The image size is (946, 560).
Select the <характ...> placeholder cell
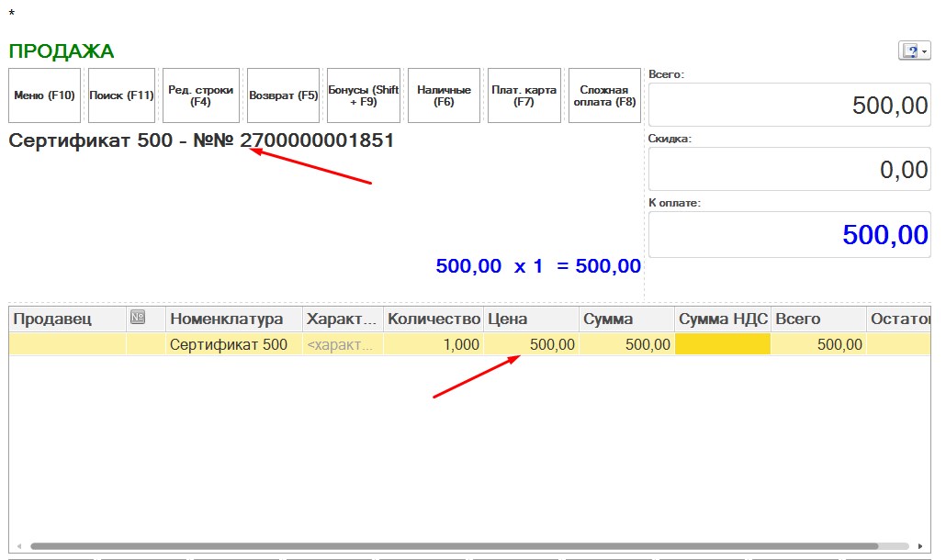pyautogui.click(x=342, y=345)
